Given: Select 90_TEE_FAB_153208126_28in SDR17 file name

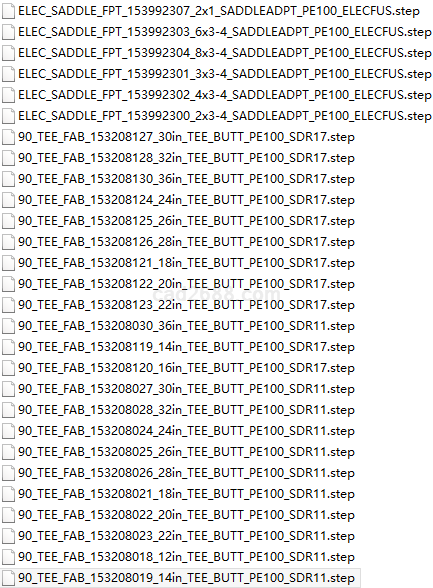Looking at the screenshot, I should pos(186,242).
